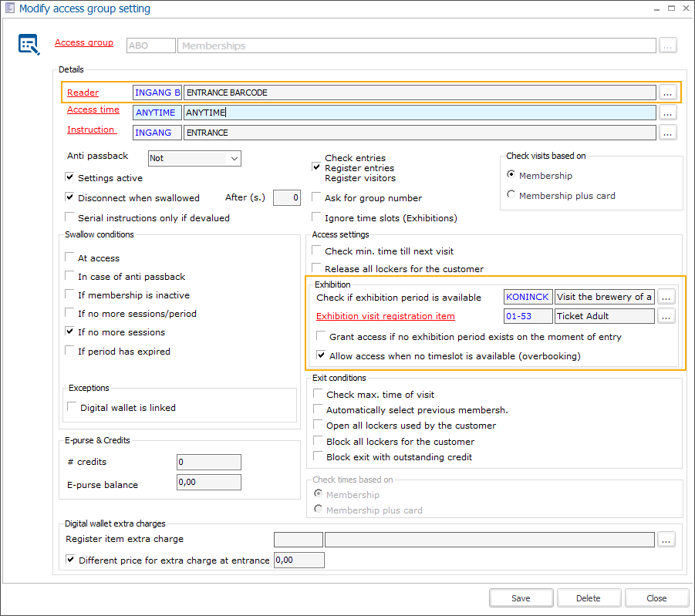
Task: Toggle Check/Register entries checkbox
Action: pos(316,167)
